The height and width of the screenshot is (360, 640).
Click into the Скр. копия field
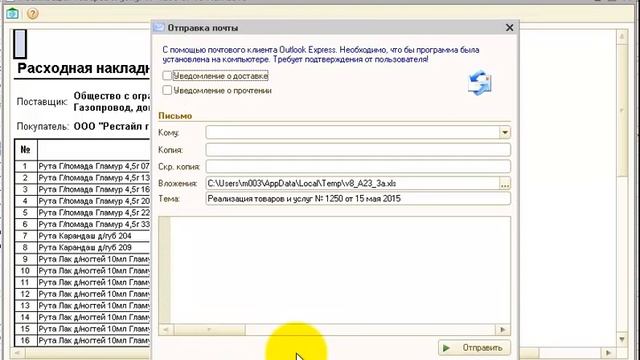pos(358,166)
